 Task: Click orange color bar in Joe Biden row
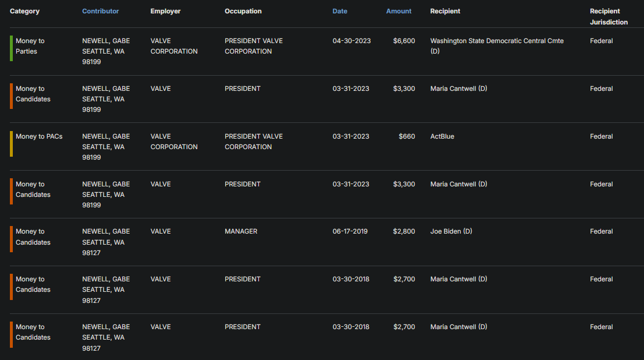(12, 239)
